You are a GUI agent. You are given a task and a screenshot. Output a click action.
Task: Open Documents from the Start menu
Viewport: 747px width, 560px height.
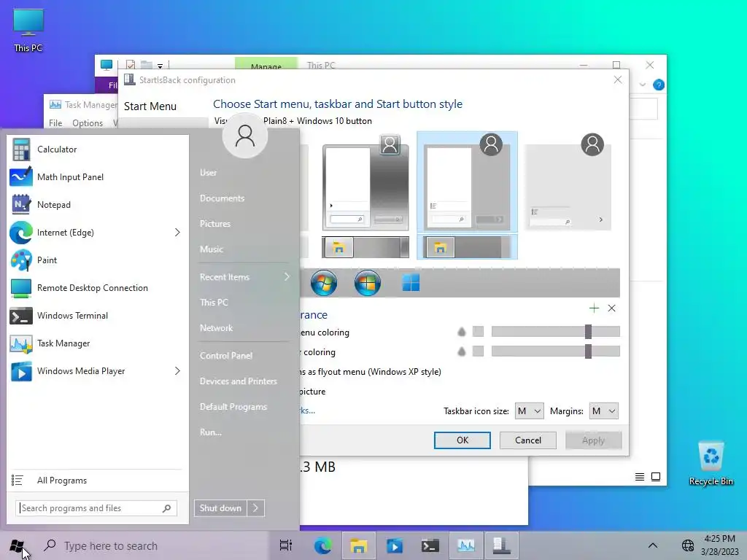coord(222,198)
